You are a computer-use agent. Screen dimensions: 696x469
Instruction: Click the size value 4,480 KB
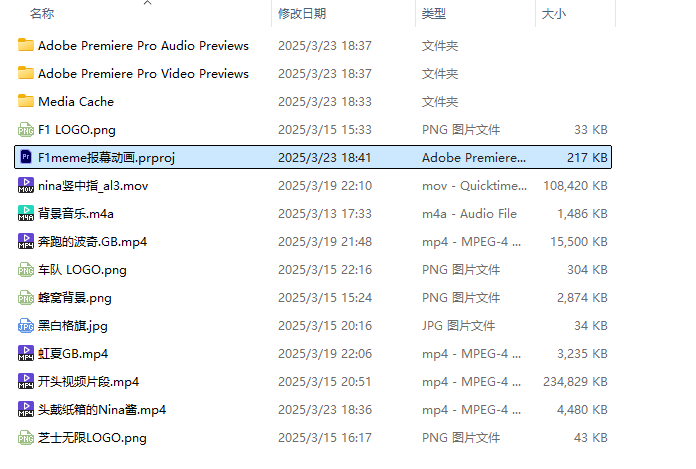(582, 410)
